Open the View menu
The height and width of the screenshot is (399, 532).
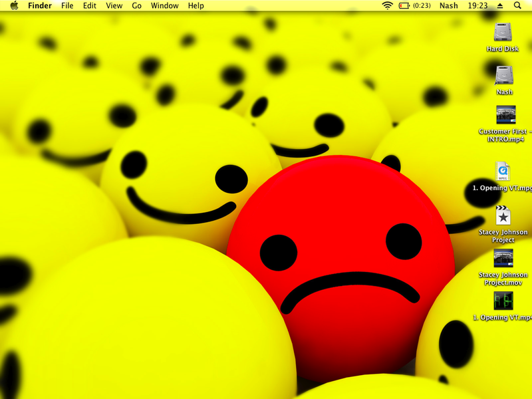tap(114, 6)
